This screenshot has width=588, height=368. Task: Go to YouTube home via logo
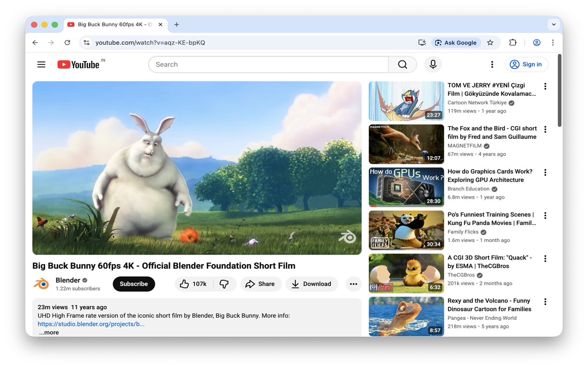coord(79,64)
